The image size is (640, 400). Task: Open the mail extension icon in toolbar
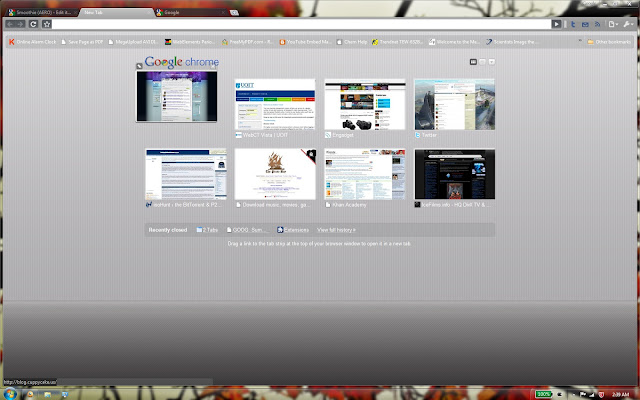[585, 24]
